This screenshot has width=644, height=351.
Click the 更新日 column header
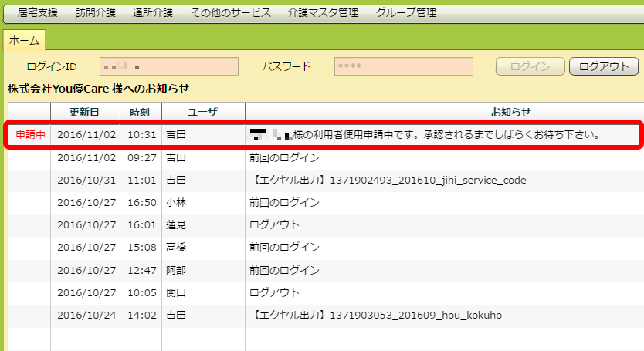pos(84,112)
